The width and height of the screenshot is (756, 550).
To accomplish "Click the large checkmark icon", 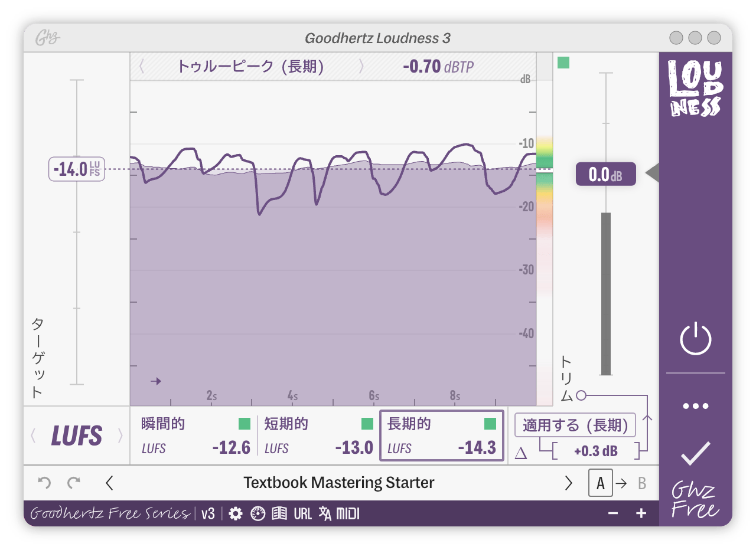I will click(x=696, y=453).
